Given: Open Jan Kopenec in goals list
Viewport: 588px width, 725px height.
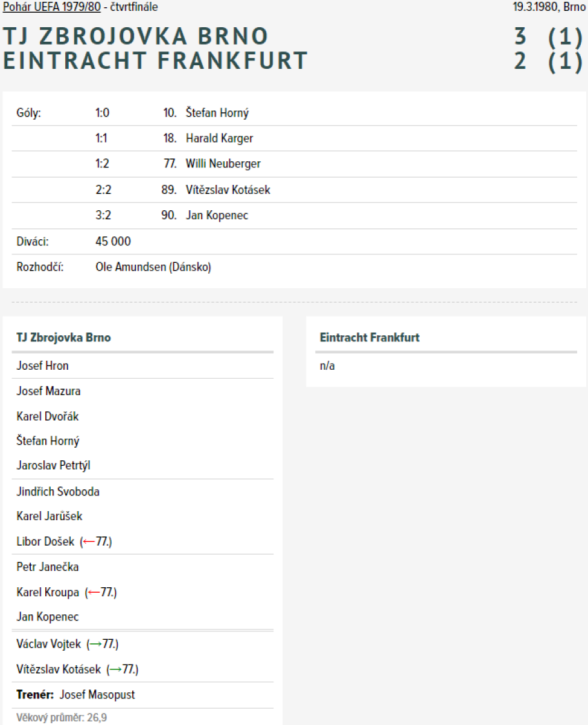Looking at the screenshot, I should coord(217,215).
